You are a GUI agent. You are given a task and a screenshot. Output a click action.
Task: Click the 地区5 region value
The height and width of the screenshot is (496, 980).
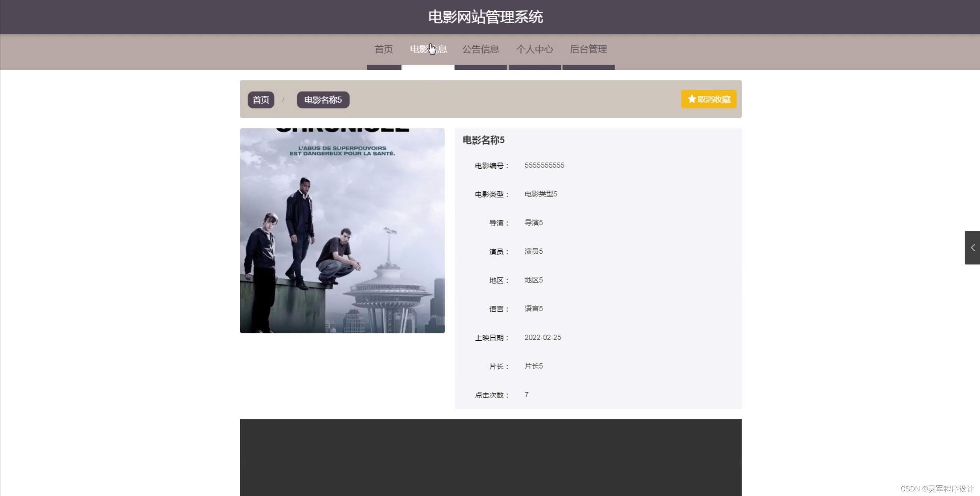pos(533,280)
